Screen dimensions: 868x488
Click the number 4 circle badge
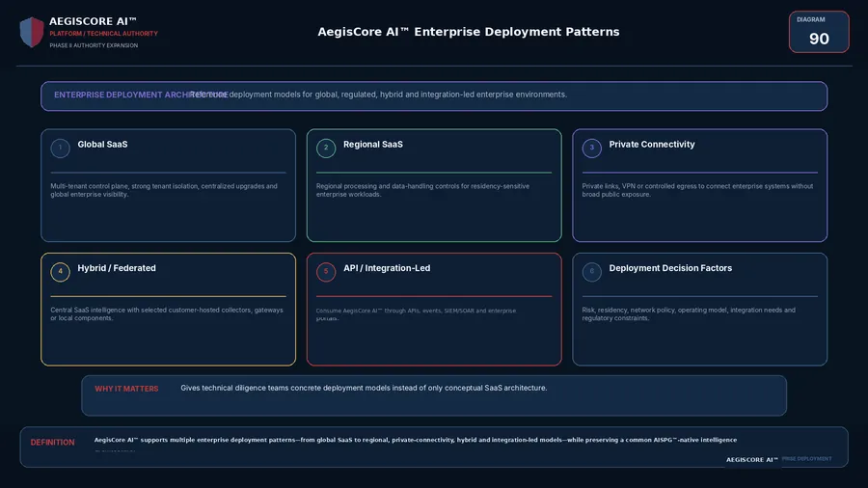(x=61, y=272)
